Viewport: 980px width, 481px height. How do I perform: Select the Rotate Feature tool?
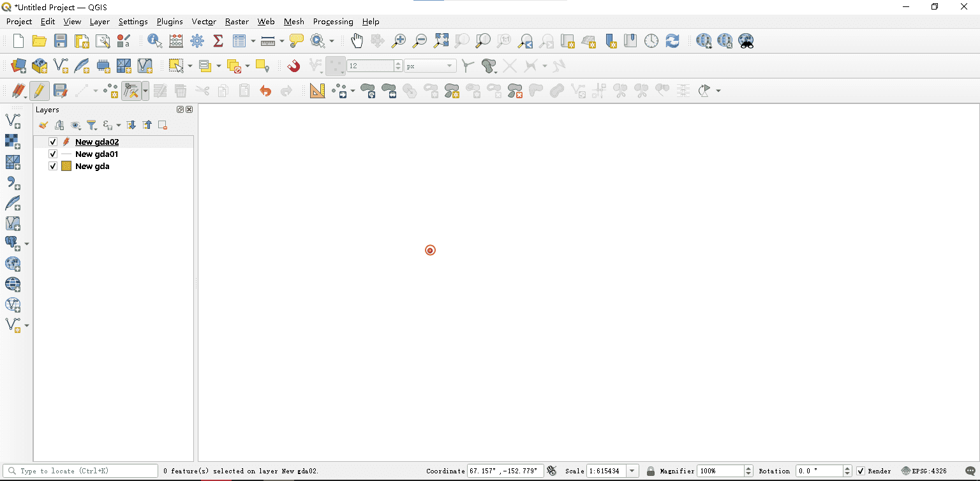(x=367, y=91)
